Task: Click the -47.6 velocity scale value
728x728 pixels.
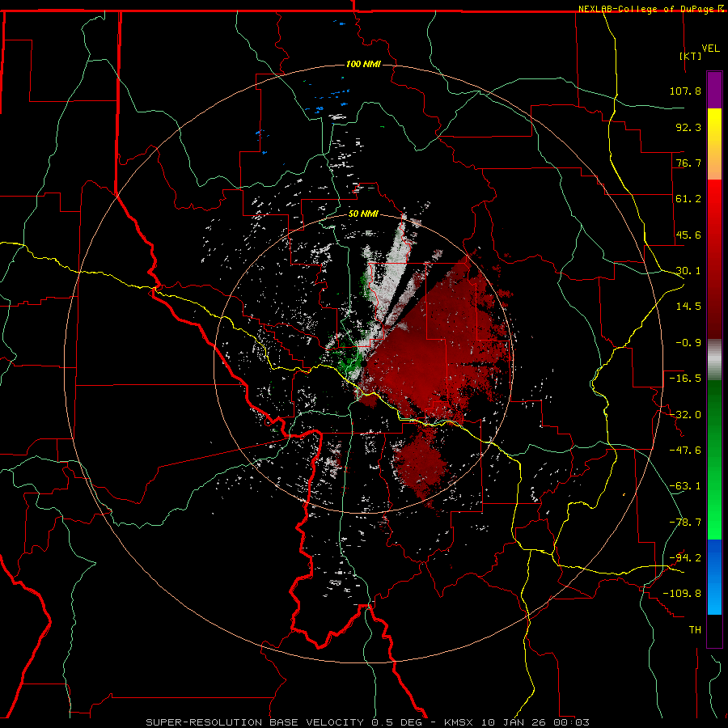Action: 685,451
